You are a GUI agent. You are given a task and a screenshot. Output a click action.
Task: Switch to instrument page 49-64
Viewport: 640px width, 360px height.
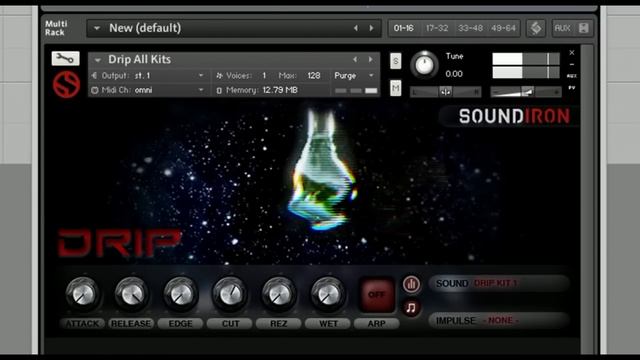click(x=504, y=28)
